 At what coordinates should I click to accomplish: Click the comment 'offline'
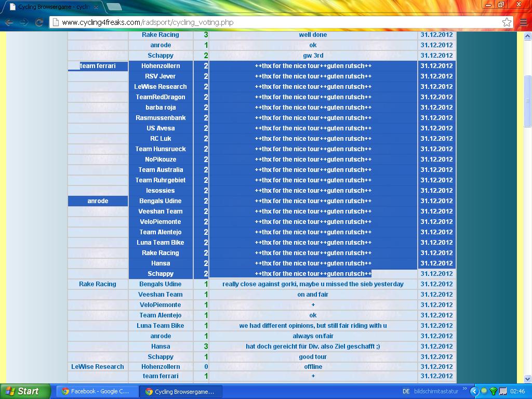coord(313,366)
